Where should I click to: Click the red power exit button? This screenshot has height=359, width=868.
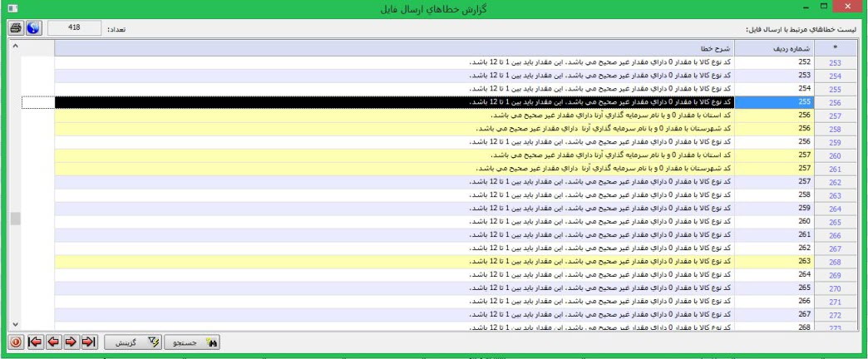[x=16, y=342]
